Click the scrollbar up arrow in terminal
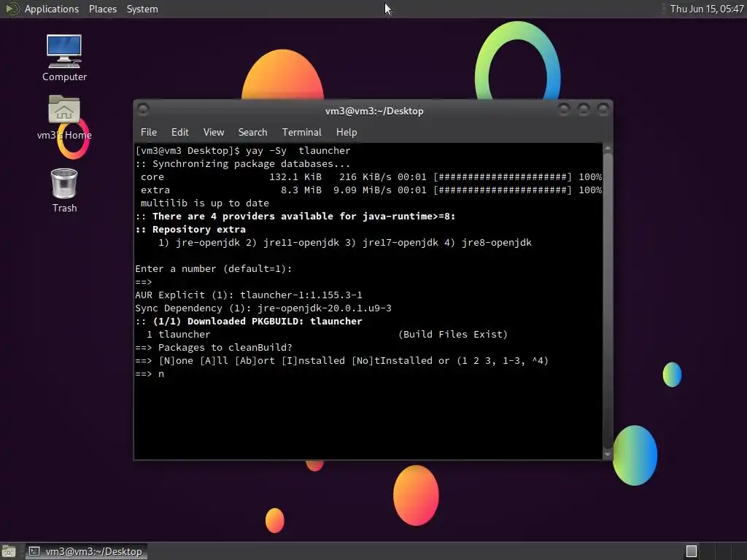The height and width of the screenshot is (560, 747). point(608,149)
